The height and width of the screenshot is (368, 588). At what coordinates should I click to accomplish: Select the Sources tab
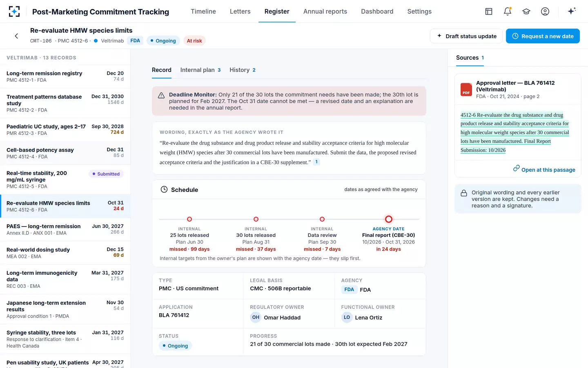tap(470, 58)
